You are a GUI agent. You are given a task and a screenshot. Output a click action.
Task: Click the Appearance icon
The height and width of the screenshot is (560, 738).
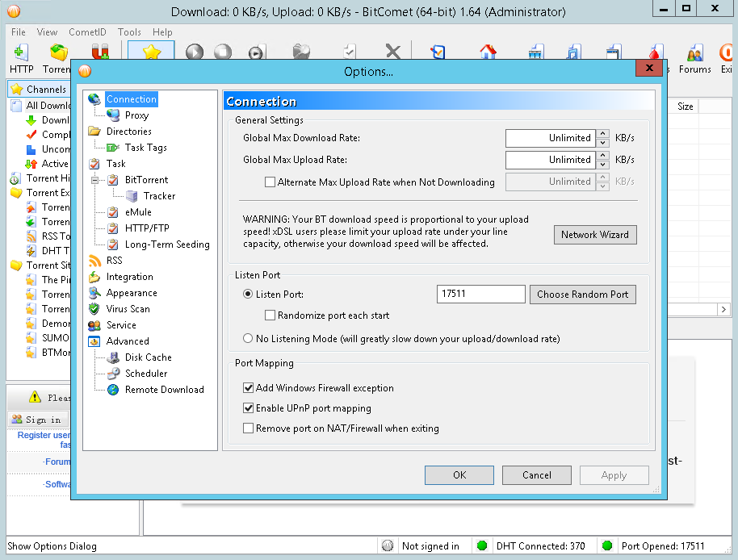click(94, 293)
